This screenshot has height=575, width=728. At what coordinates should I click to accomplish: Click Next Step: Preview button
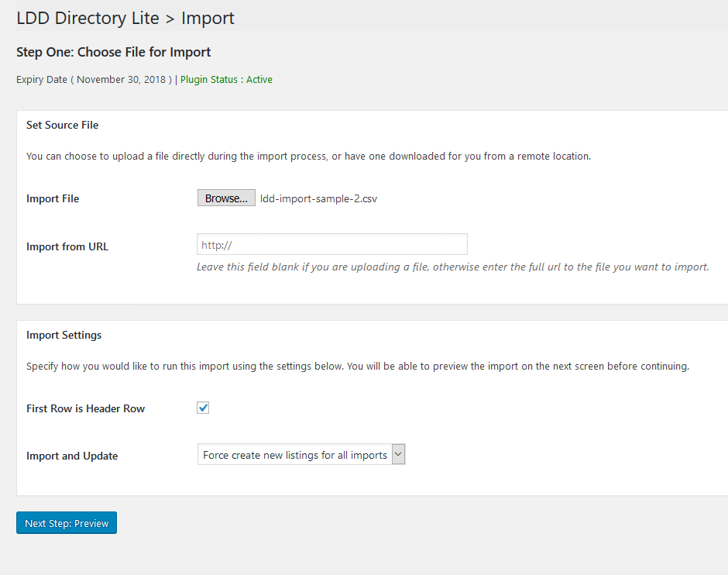(x=67, y=523)
